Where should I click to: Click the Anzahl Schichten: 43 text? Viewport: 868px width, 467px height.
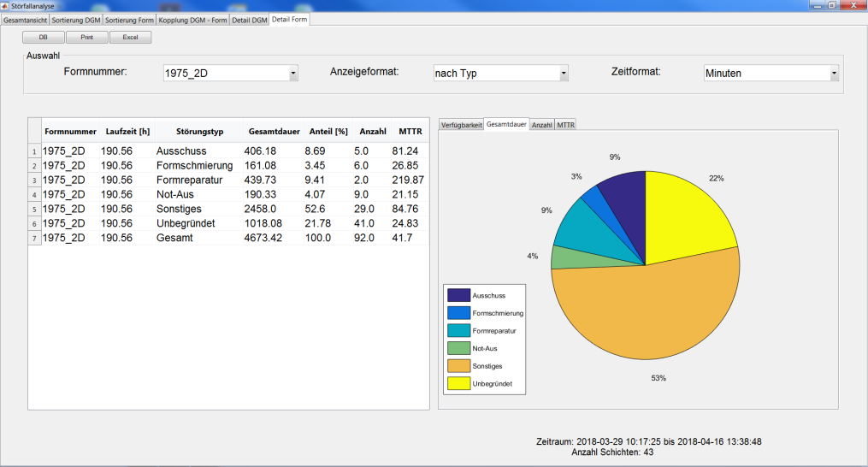click(612, 452)
